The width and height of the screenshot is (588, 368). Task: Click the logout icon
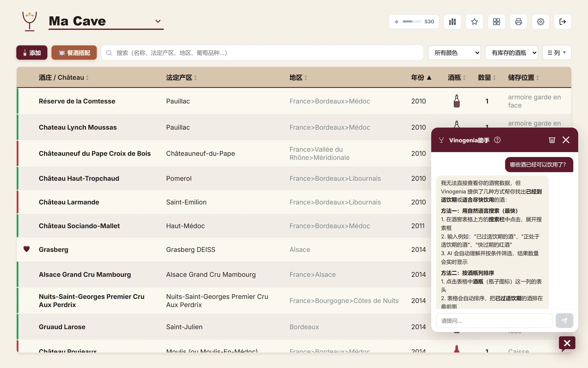(x=562, y=22)
